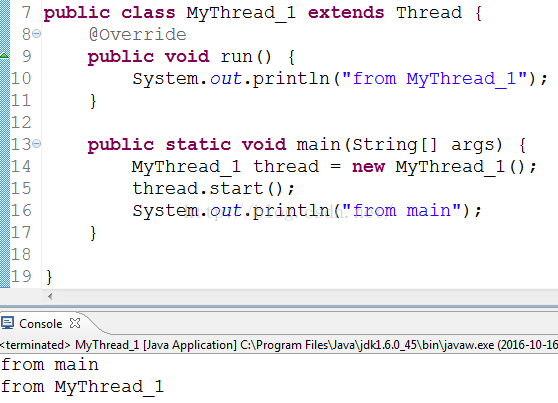Viewport: 558px width, 403px height.
Task: Click line number 12 in the gutter
Action: pos(21,122)
